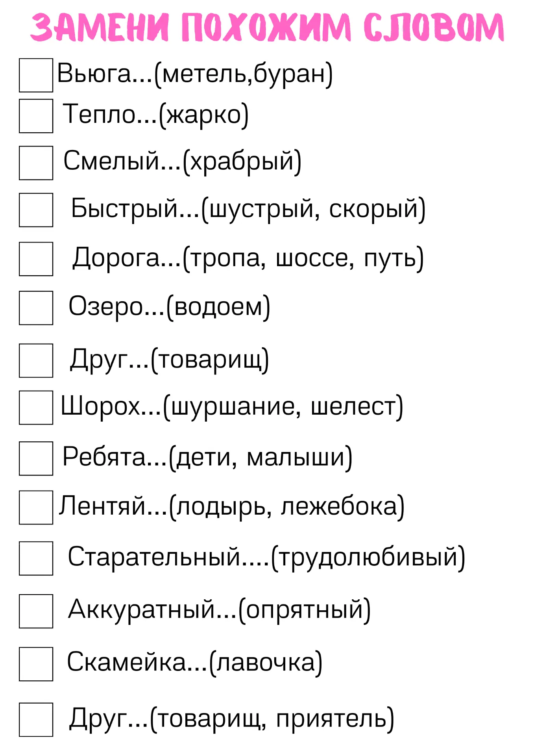The width and height of the screenshot is (534, 756).
Task: Click the text Вьюга...(метель,буран)
Action: [x=195, y=74]
